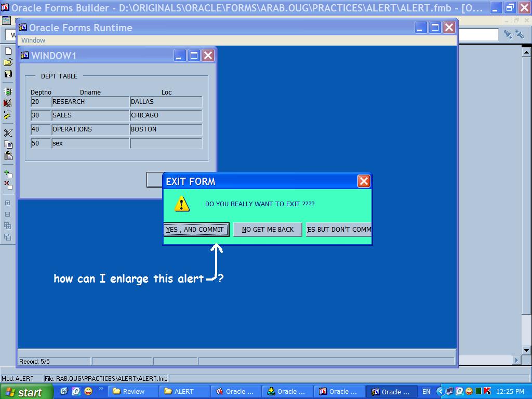Click the Loc field containing CHICAGO
This screenshot has width=532, height=399.
click(166, 115)
